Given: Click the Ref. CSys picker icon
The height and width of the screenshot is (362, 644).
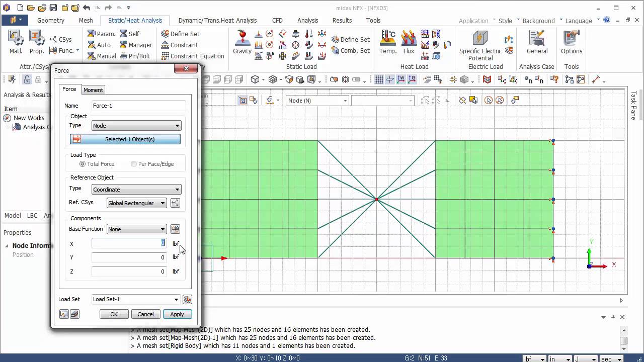Looking at the screenshot, I should pyautogui.click(x=175, y=203).
